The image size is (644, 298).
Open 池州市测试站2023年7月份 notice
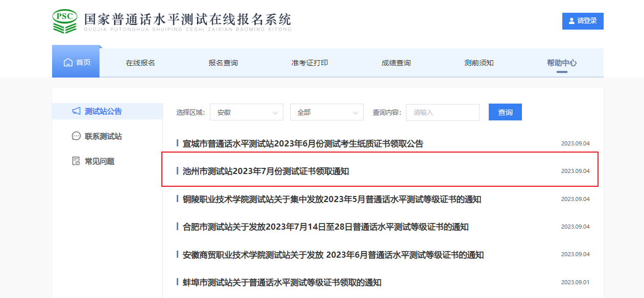pos(266,171)
